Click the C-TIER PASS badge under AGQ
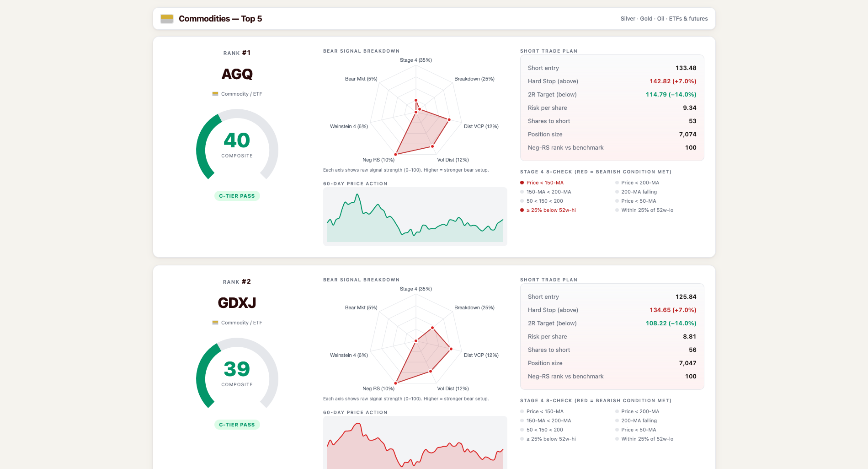This screenshot has width=868, height=469. click(237, 196)
